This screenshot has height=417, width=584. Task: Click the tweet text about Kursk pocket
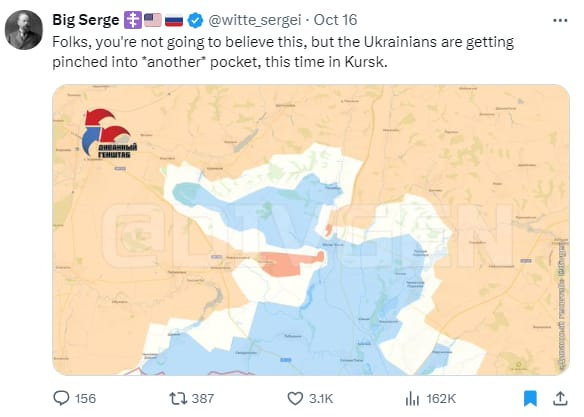click(283, 52)
